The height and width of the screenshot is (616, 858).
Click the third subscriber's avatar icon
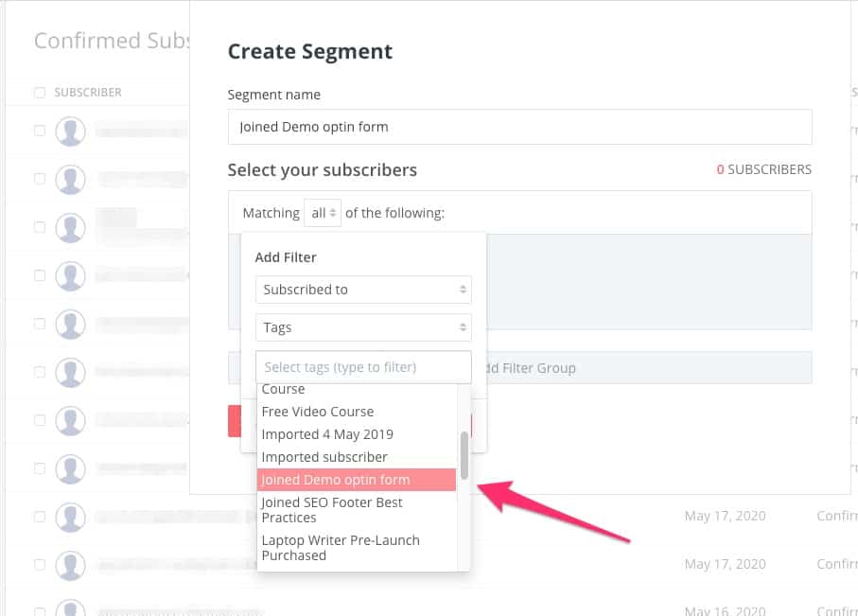[x=71, y=228]
